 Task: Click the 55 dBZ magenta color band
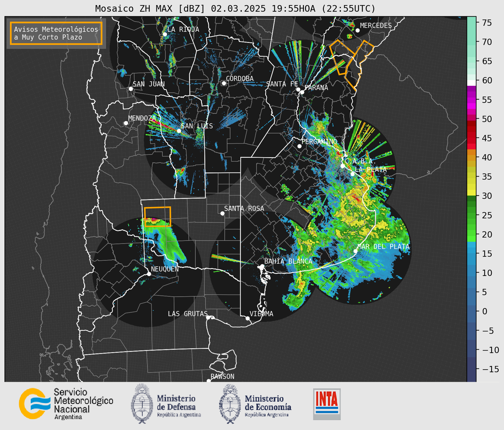[471, 100]
